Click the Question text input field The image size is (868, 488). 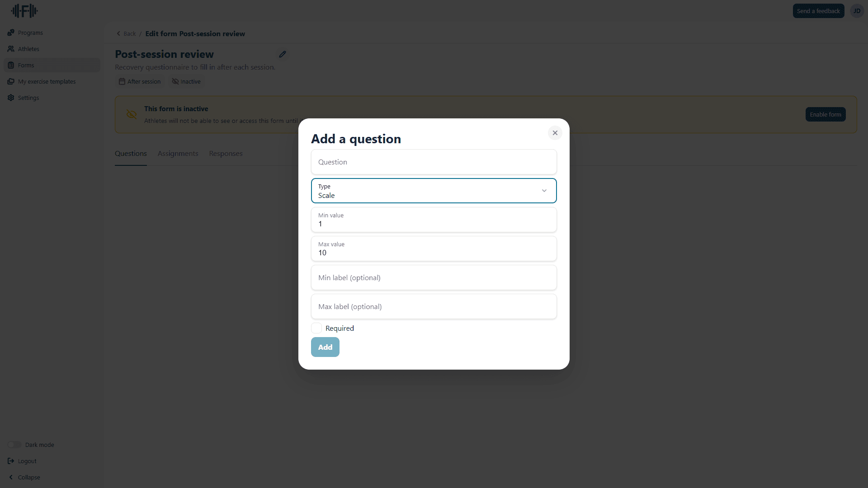click(x=434, y=162)
